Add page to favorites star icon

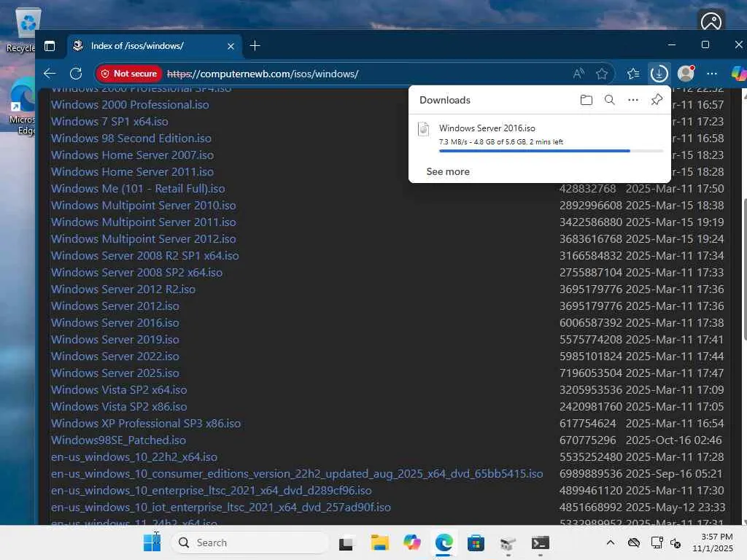point(601,74)
